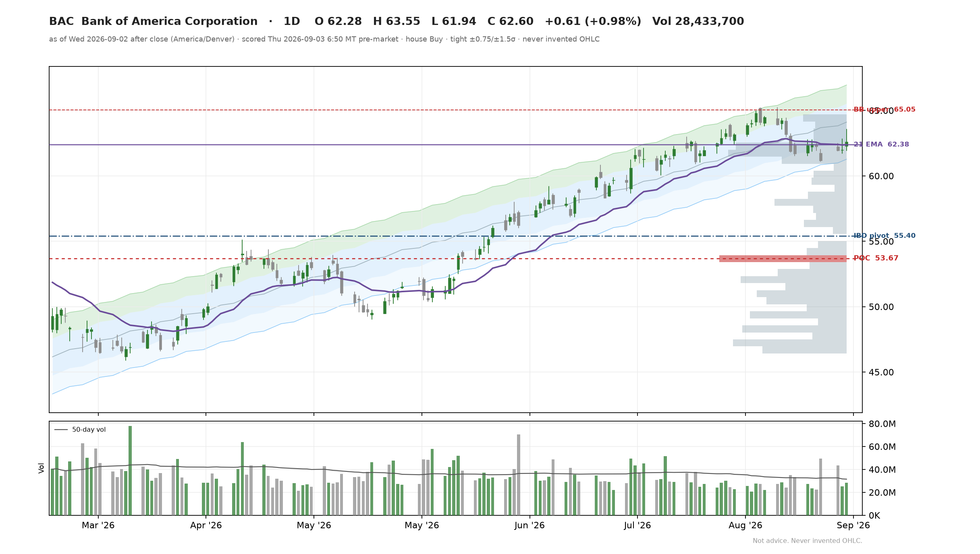Click the 'Aug '26' date axis label
The image size is (980, 554).
tap(745, 525)
